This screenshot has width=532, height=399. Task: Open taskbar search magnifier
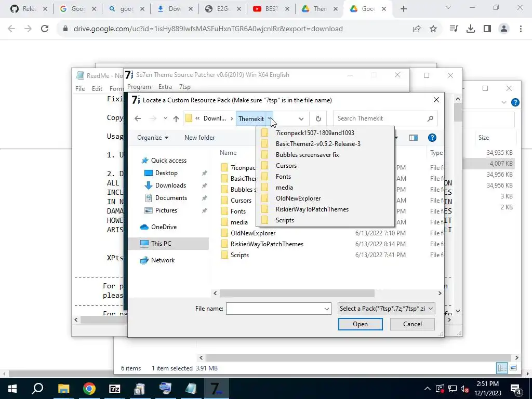[x=37, y=389]
